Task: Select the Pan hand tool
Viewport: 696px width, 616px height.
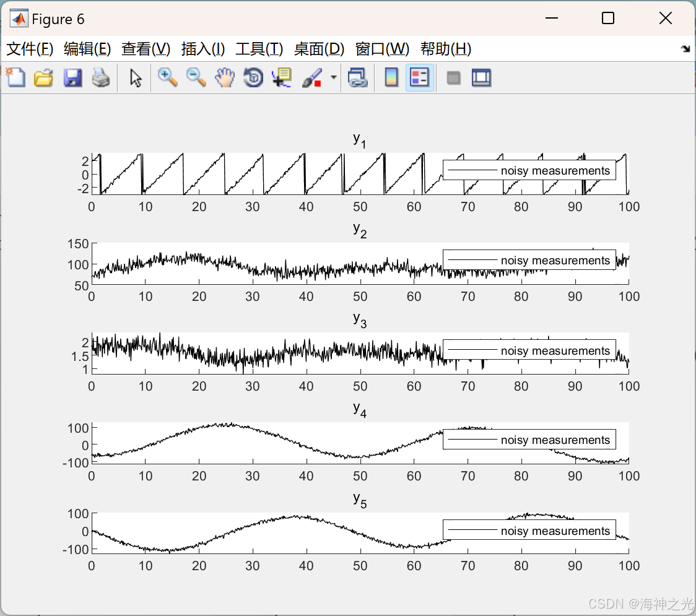Action: pos(225,77)
